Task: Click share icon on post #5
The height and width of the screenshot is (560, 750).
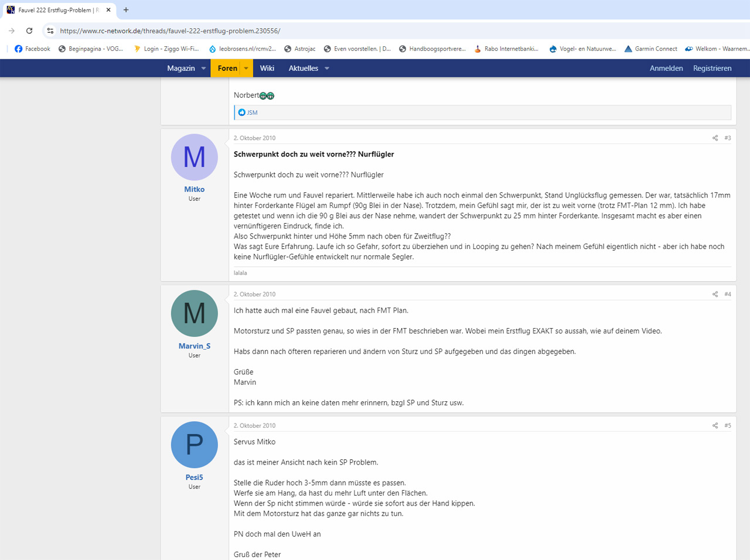Action: tap(715, 426)
